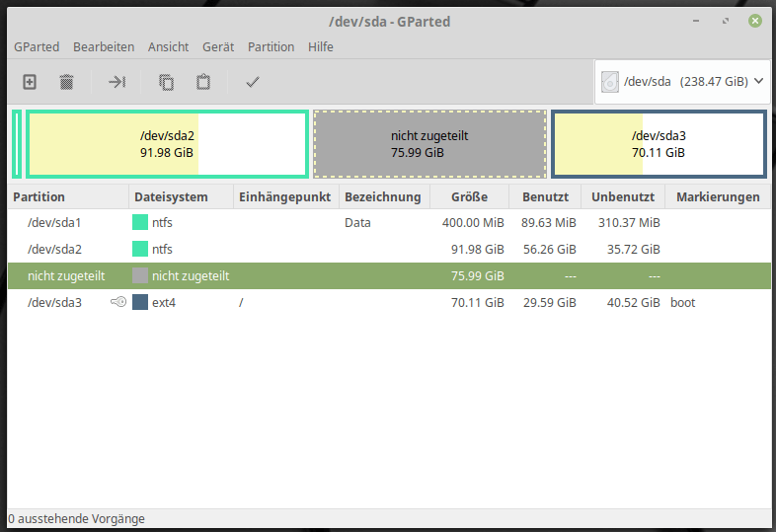Click the boot flag of /dev/sda3
Viewport: 776px width, 532px height.
(x=683, y=302)
